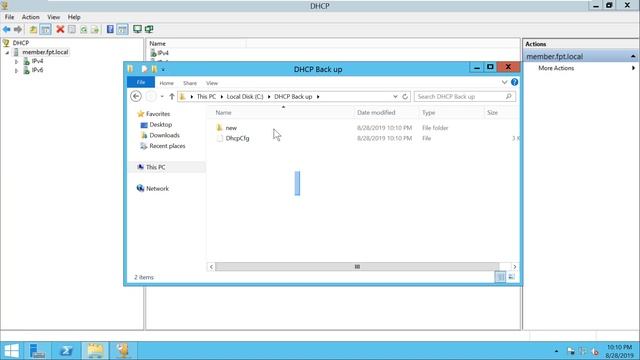Open the Action menu in DHCP console
The width and height of the screenshot is (640, 360).
tap(31, 17)
